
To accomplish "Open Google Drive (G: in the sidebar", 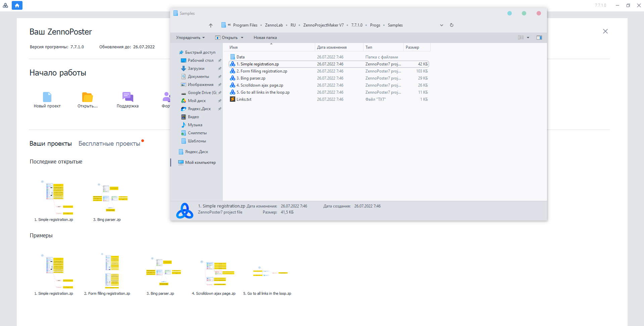I will 202,93.
